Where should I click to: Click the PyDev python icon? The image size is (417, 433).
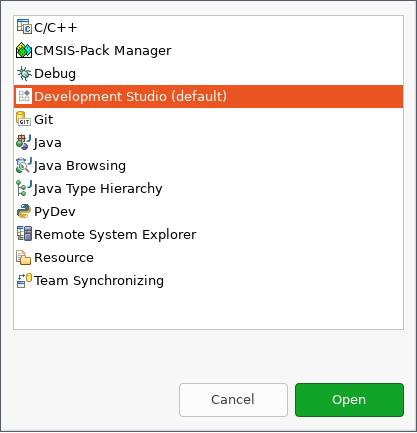(24, 211)
